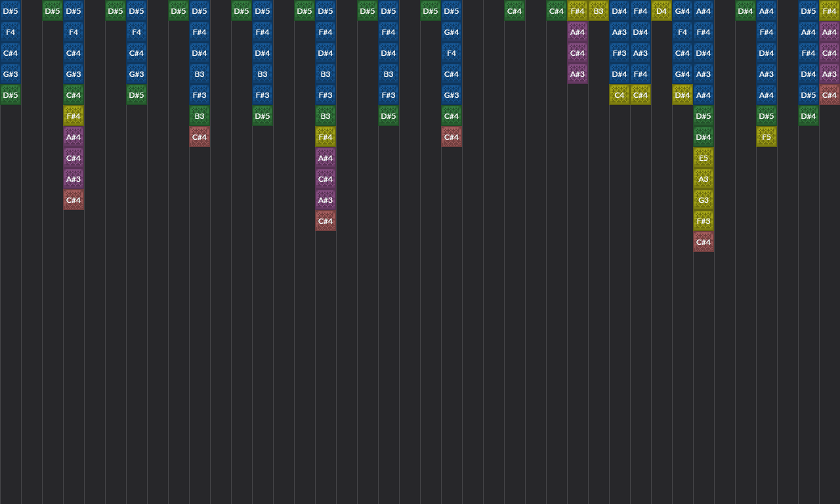The height and width of the screenshot is (504, 840).
Task: Click green D#5 directly above yellow F5
Action: point(766,116)
